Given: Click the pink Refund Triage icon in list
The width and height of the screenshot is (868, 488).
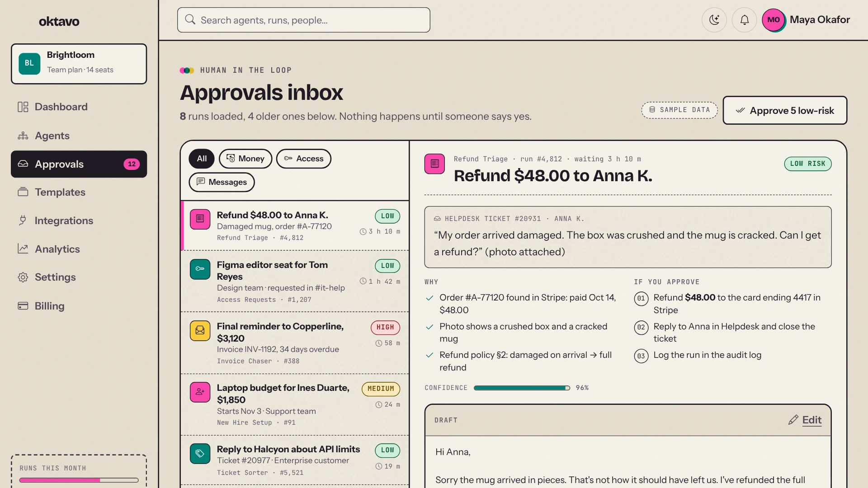Looking at the screenshot, I should pos(200,220).
